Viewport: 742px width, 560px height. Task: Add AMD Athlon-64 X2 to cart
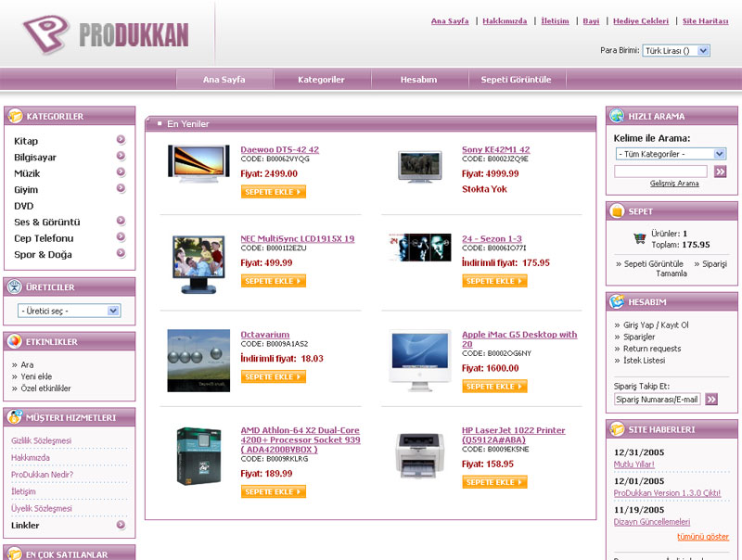[x=273, y=492]
